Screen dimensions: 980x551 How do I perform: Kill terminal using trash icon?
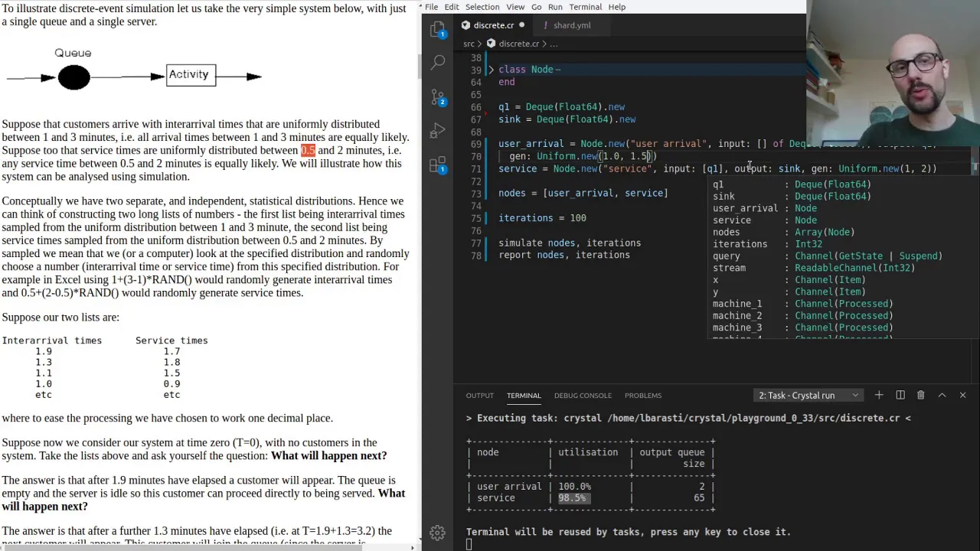click(921, 395)
